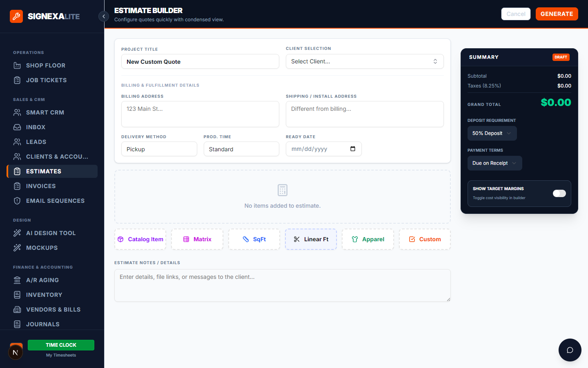
Task: Navigate to Invoices in sidebar
Action: point(40,186)
